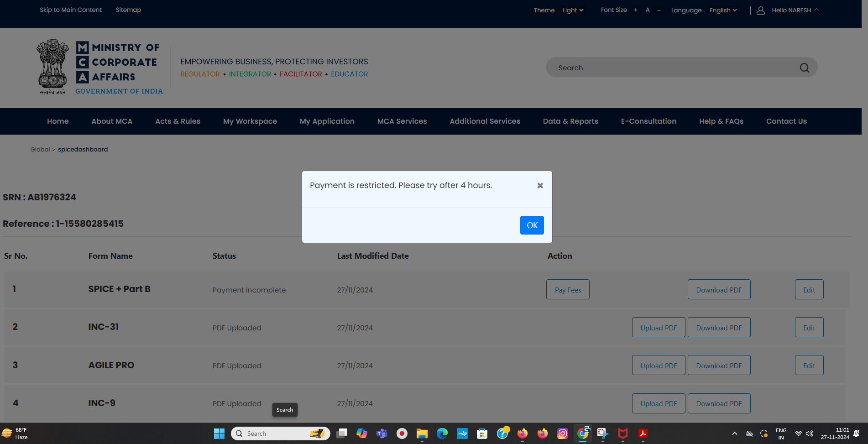868x444 pixels.
Task: Increase font size with the plus icon
Action: coord(635,10)
